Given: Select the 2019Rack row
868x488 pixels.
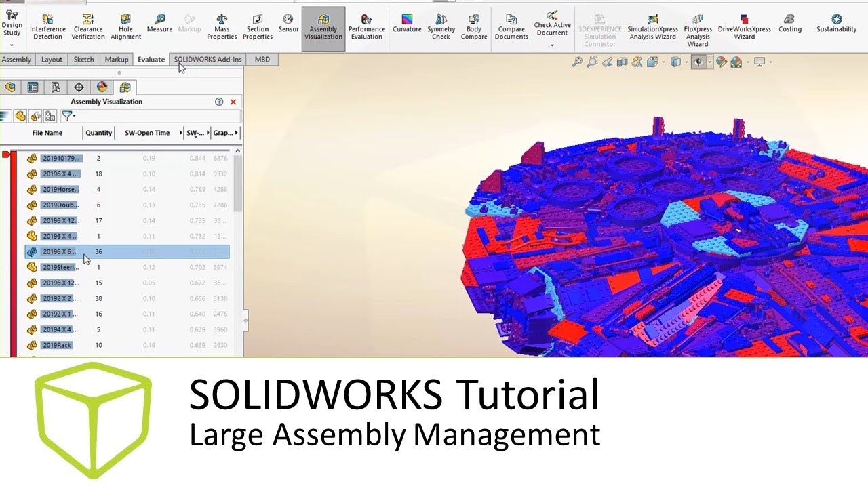Looking at the screenshot, I should (x=127, y=345).
